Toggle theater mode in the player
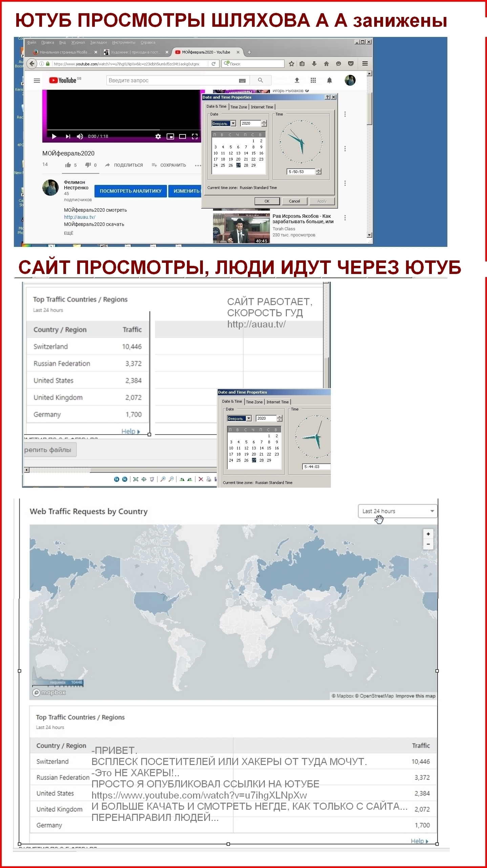Screen dimensions: 487x868 pos(183,136)
